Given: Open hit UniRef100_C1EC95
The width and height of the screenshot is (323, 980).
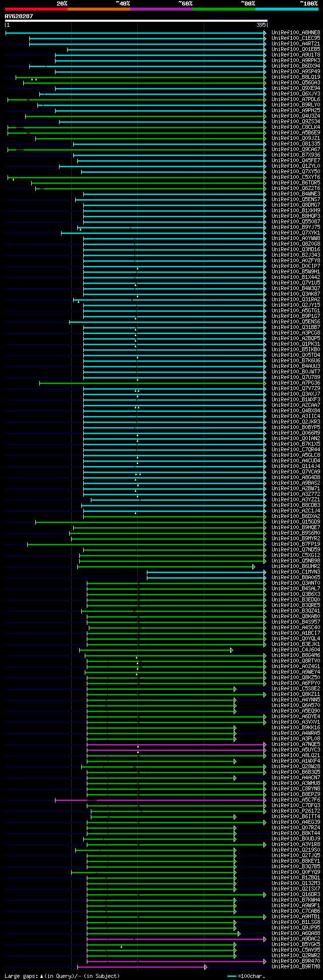Looking at the screenshot, I should coord(296,38).
